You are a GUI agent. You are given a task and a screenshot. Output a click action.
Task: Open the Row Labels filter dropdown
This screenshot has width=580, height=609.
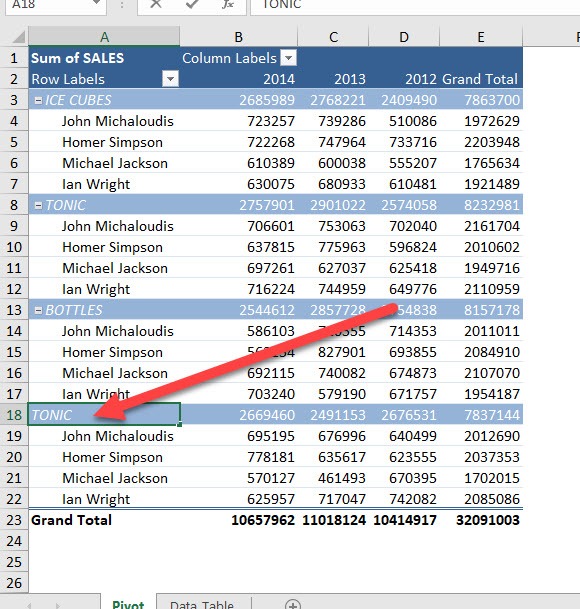(170, 79)
